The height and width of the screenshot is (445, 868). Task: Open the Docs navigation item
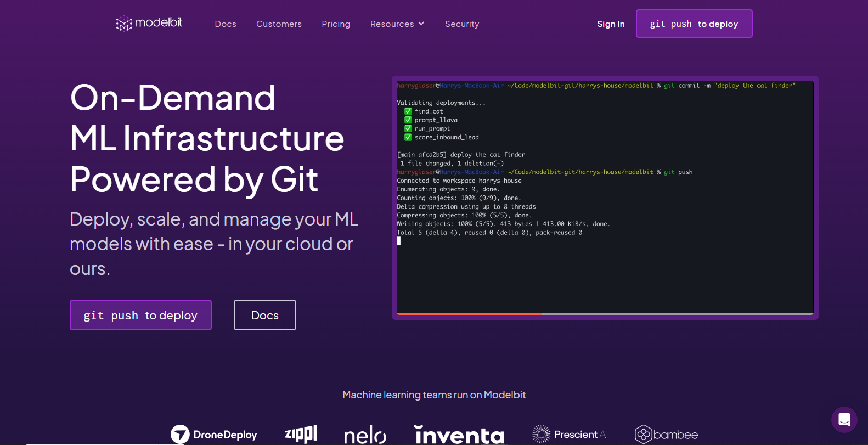click(226, 24)
